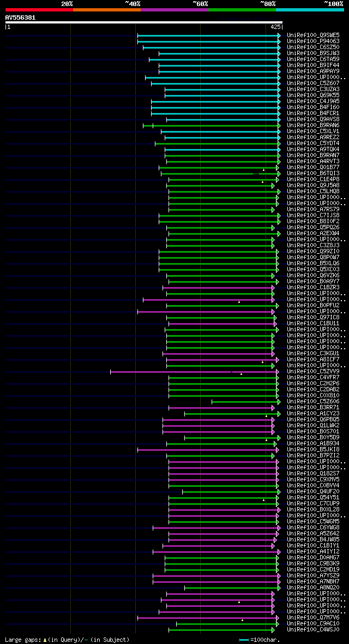Select the UniRef100_B5XLQ6 hit label
Viewport: 349px width, 644px height.
click(313, 263)
